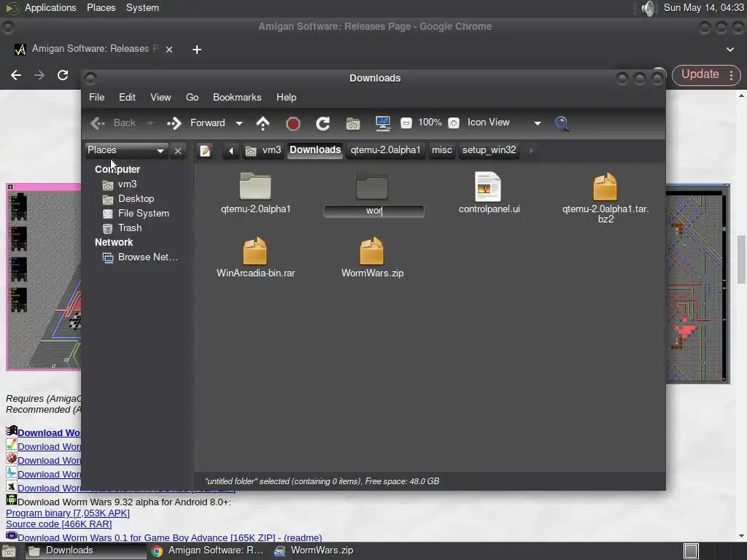This screenshot has height=560, width=747.
Task: Open Source code 466K RAR link
Action: (x=58, y=524)
